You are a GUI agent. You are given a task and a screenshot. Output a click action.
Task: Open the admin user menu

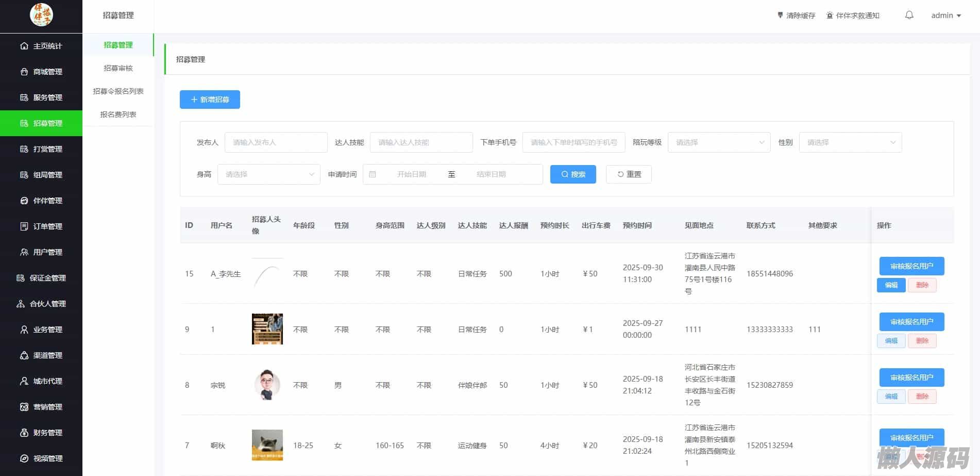945,15
